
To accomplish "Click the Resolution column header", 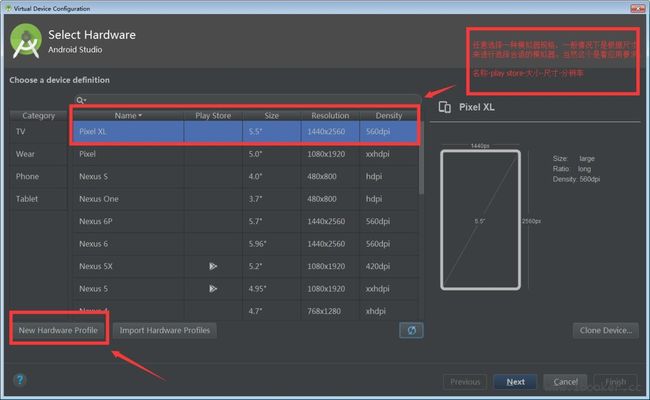I will tap(330, 116).
